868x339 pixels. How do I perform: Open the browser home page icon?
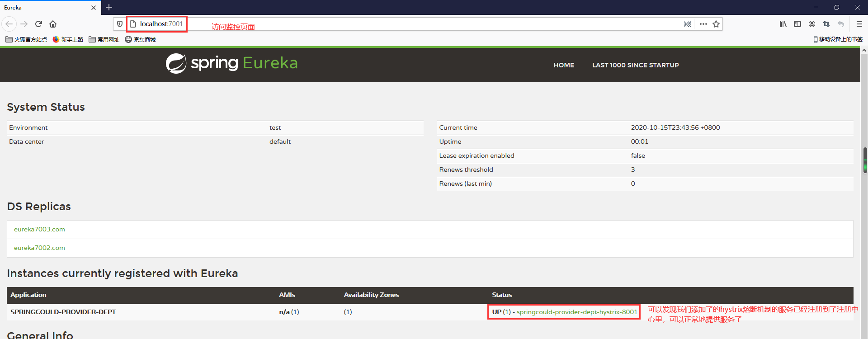(53, 24)
